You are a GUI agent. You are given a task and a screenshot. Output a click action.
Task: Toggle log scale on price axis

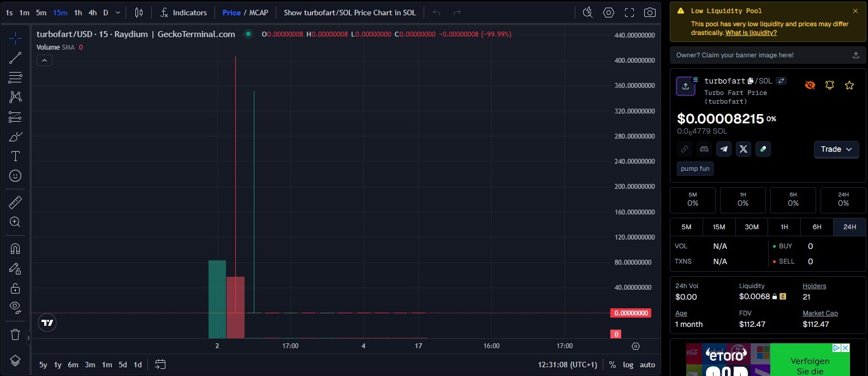(628, 365)
